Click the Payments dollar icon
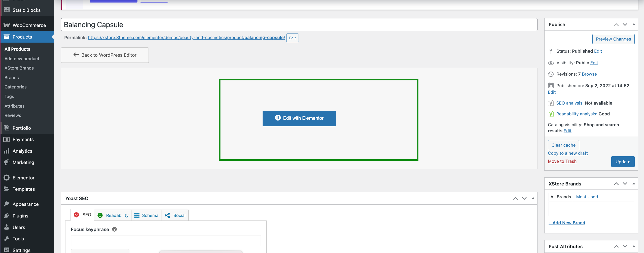The height and width of the screenshot is (253, 644). [7, 139]
